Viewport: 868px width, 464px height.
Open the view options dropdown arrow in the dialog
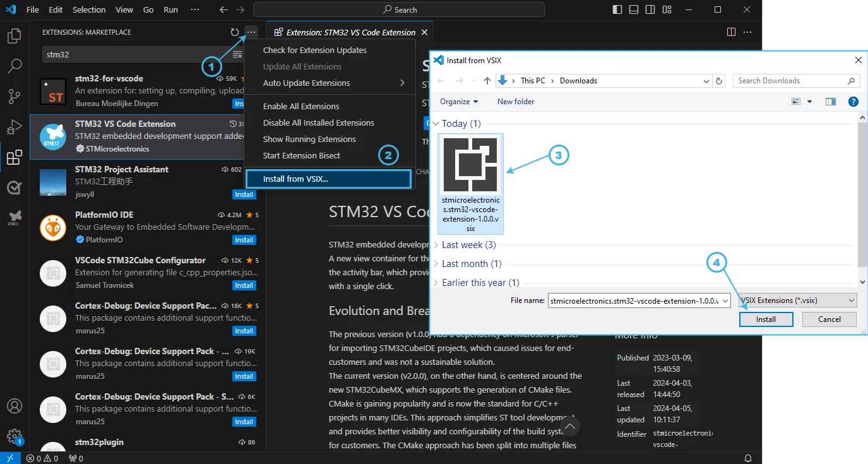[x=809, y=102]
